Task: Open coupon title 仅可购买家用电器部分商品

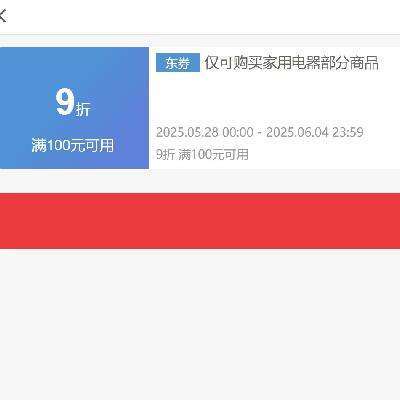Action: point(292,63)
